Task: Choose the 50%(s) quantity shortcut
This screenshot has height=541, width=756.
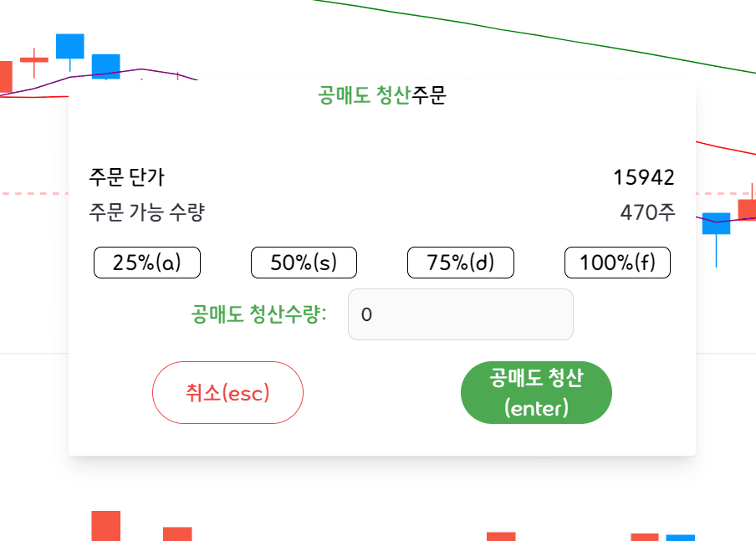Action: click(x=304, y=263)
